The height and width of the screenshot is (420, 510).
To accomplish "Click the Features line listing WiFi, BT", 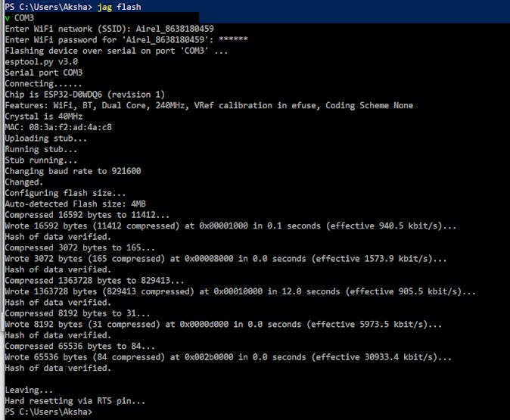I will point(209,105).
